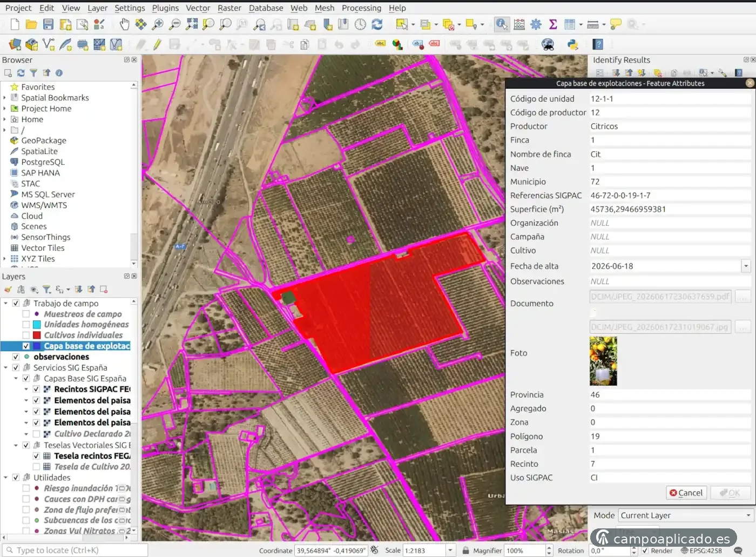756x557 pixels.
Task: Click the greyed OK button in Feature Attributes
Action: coord(730,493)
